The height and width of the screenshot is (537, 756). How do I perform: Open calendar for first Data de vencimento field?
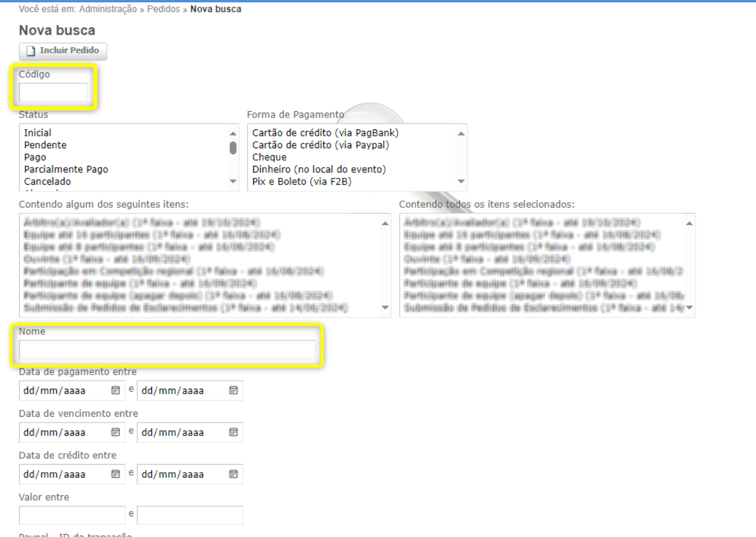(x=115, y=432)
